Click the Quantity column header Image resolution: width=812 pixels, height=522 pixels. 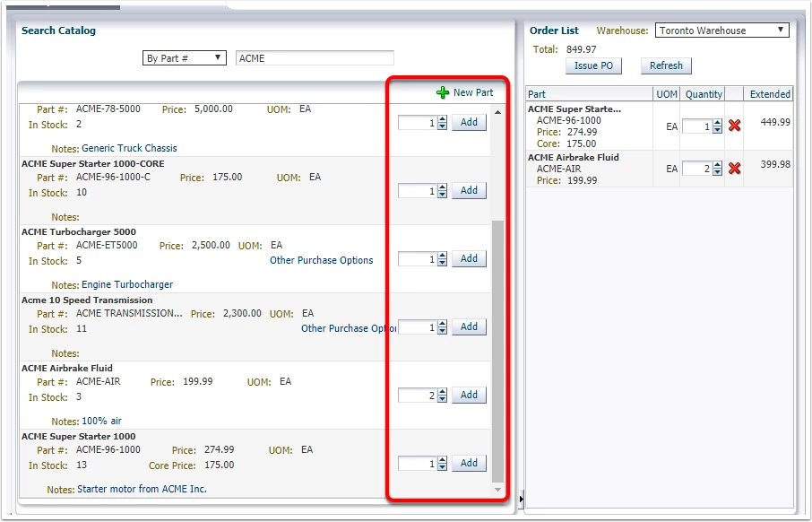point(704,94)
